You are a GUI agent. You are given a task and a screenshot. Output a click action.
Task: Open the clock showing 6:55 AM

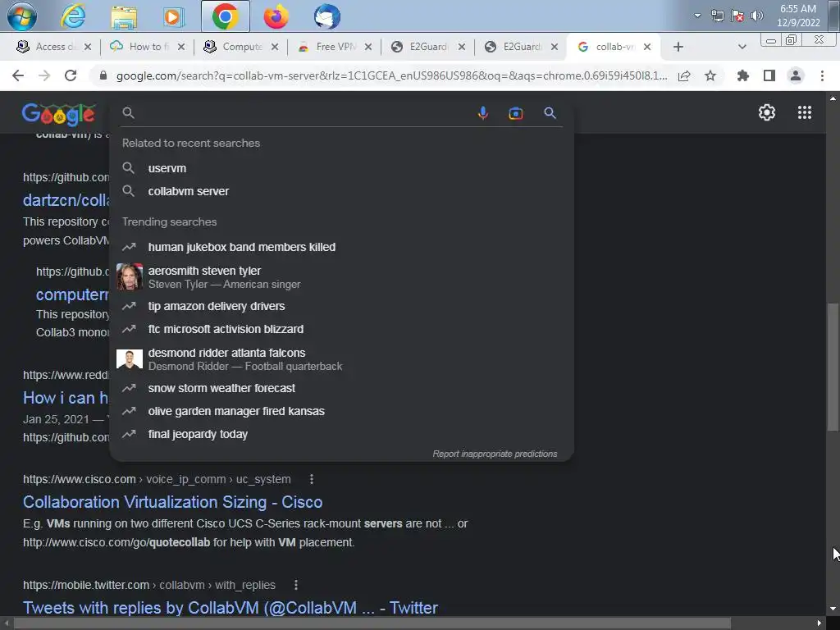click(798, 16)
